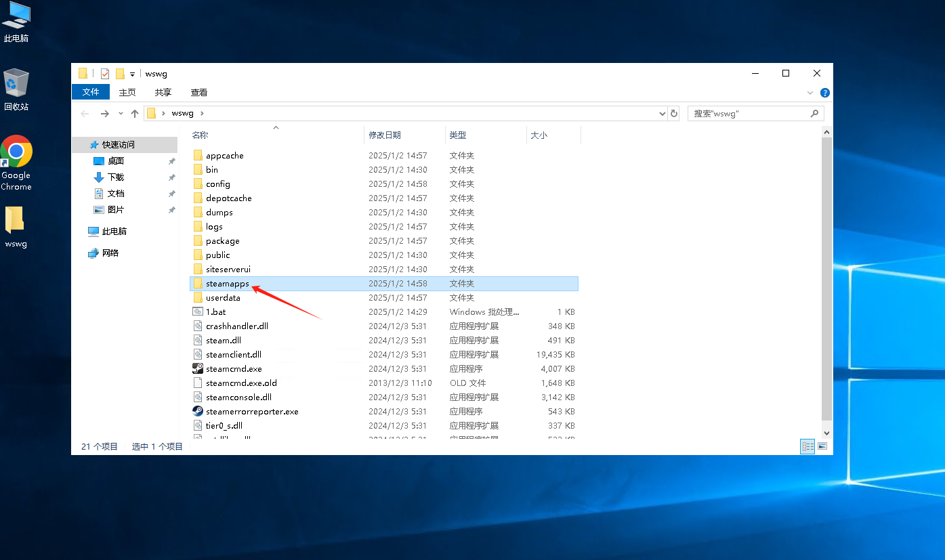
Task: Select the config folder icon
Action: click(198, 184)
